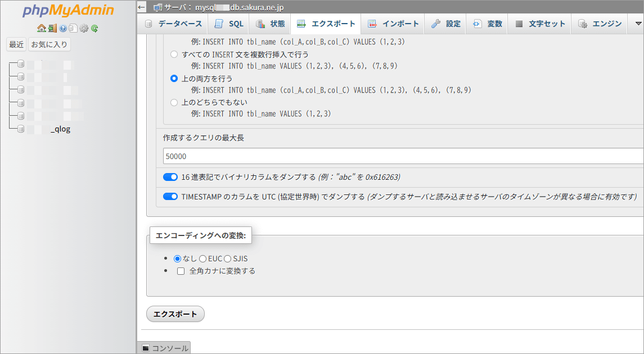This screenshot has height=354, width=644.
Task: Expand the more-tabs dropdown arrow
Action: pos(638,24)
